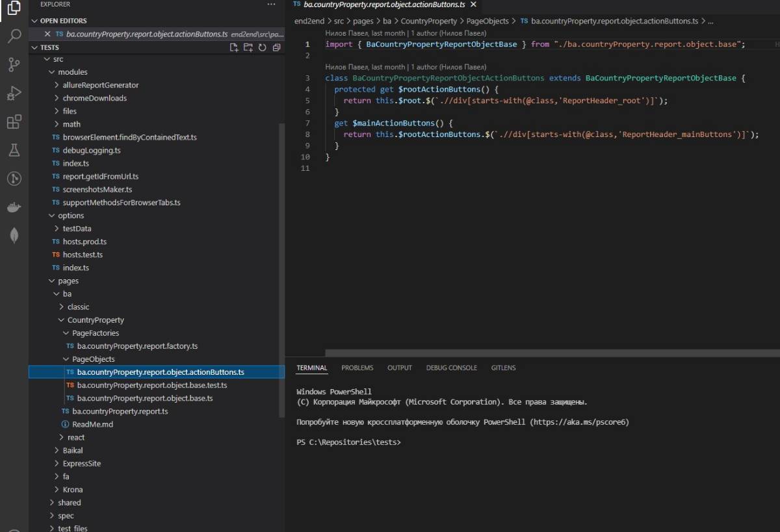
Task: Click New File icon in TESTS header
Action: [234, 47]
